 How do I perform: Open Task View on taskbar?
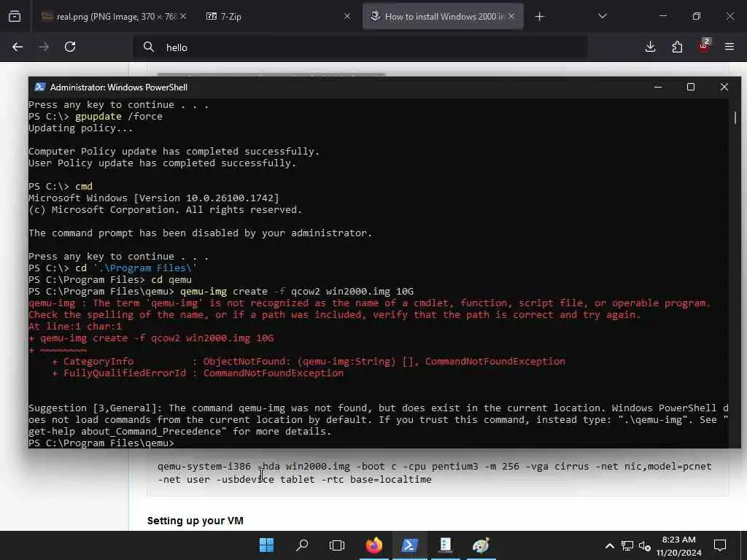pyautogui.click(x=337, y=545)
